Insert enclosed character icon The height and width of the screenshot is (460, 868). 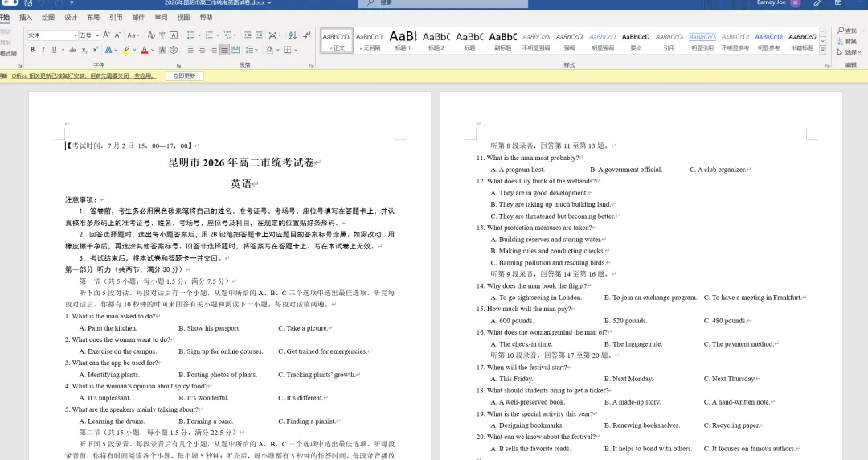coord(174,50)
